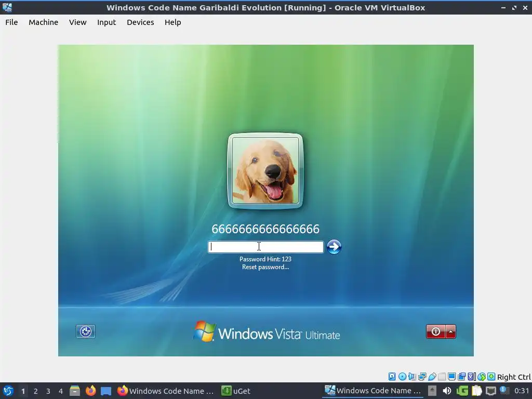Screen dimensions: 532x399
Task: Open the File menu
Action: point(11,22)
